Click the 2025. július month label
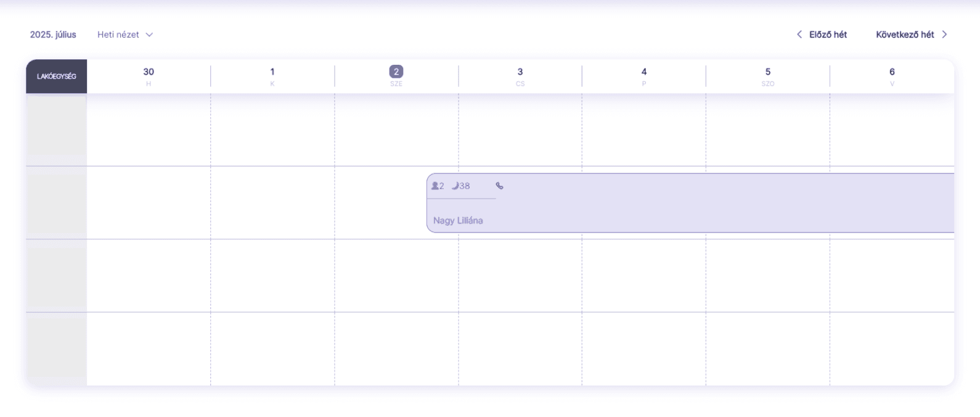This screenshot has width=980, height=417. 53,35
